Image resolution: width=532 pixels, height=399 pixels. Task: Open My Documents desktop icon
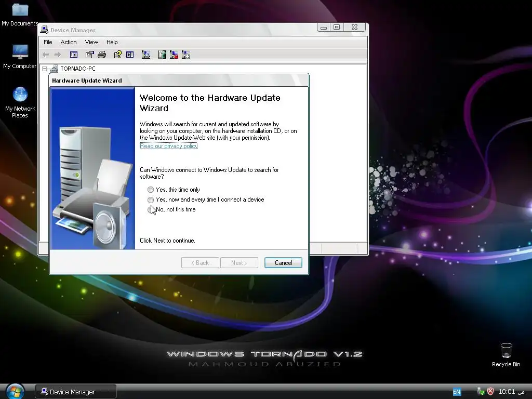(20, 14)
